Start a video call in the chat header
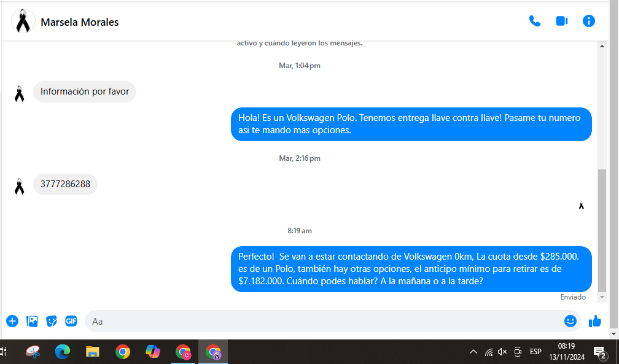Screen dimensions: 619x364 point(561,21)
